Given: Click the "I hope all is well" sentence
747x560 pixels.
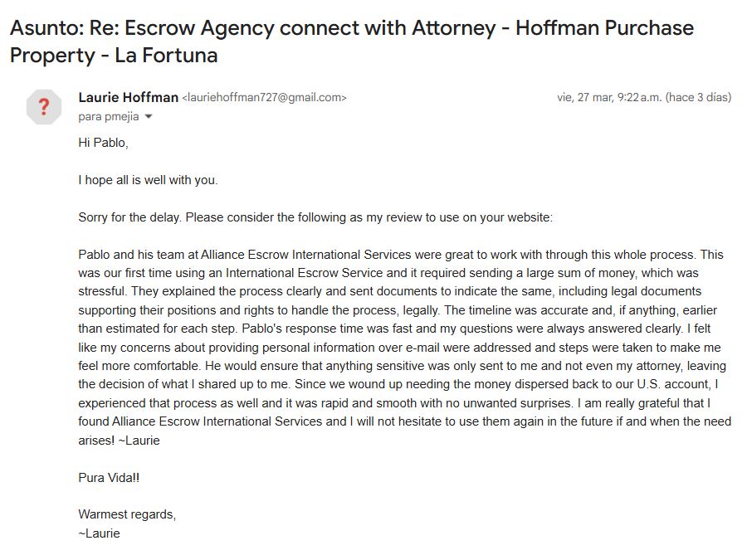Looking at the screenshot, I should coord(148,179).
